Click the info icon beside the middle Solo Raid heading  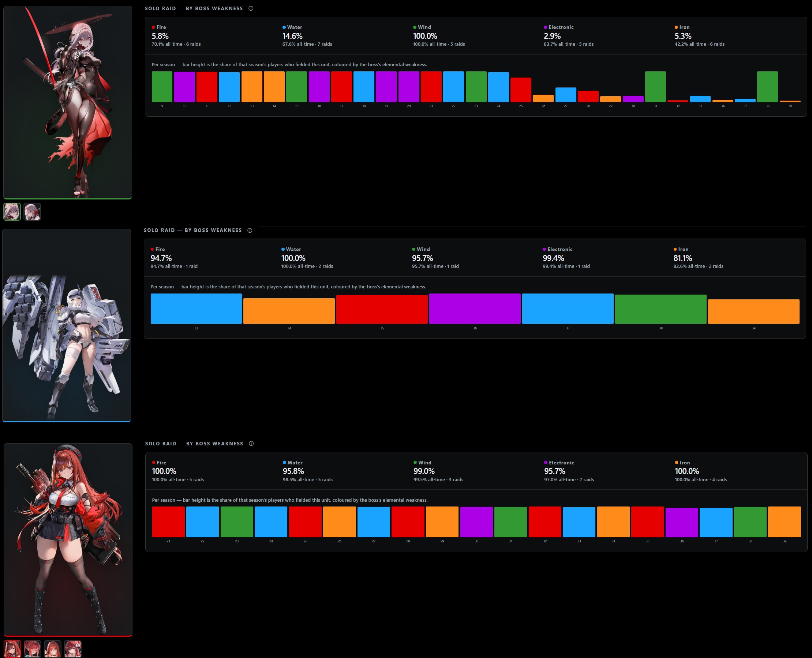pyautogui.click(x=250, y=231)
